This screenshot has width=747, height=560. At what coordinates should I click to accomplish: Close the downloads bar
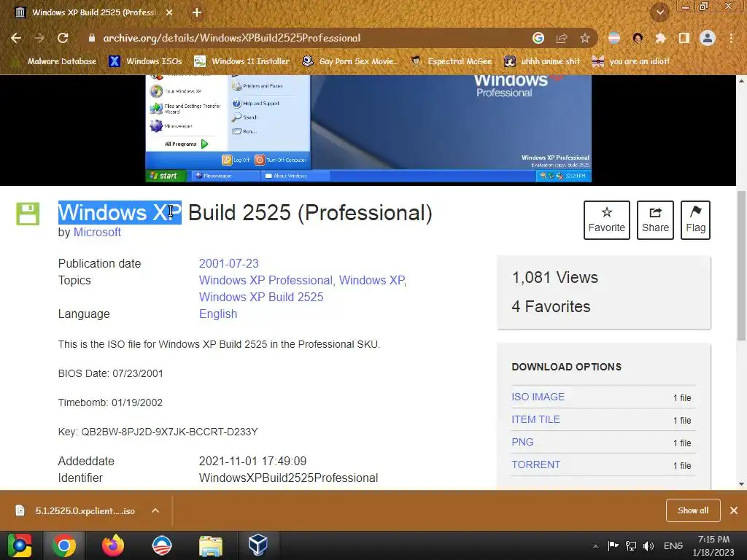(x=734, y=510)
